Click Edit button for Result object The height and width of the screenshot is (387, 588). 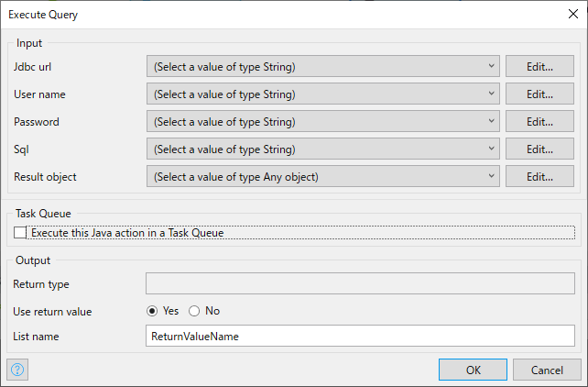(x=540, y=177)
